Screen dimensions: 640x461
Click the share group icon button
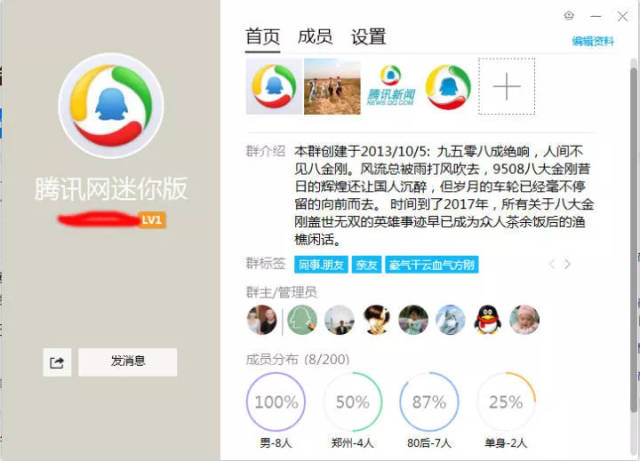click(57, 362)
